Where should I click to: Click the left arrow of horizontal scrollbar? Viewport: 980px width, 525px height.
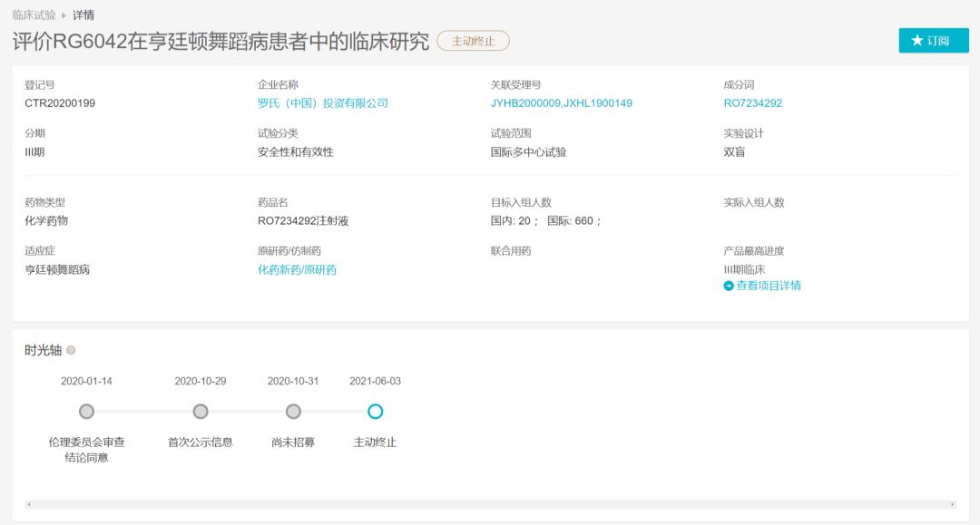tap(29, 504)
